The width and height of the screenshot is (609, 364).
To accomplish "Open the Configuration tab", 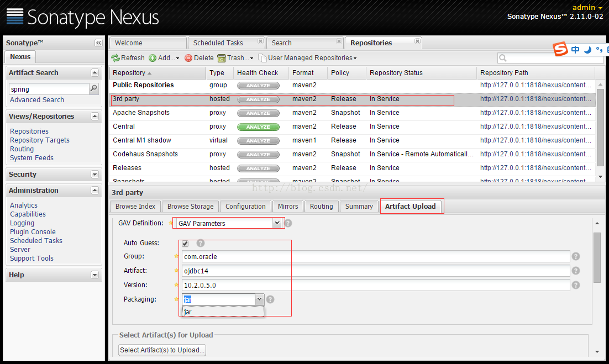I will [245, 207].
